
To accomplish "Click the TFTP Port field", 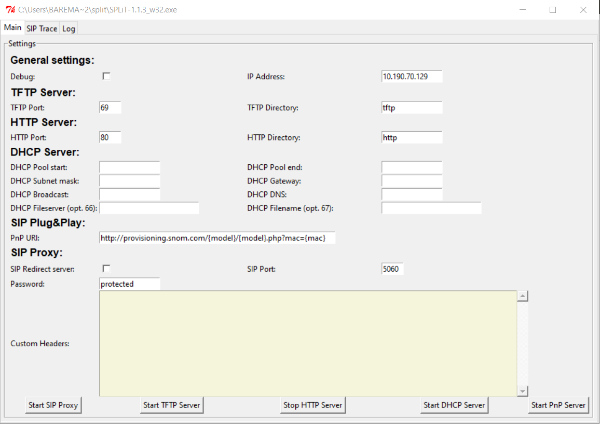I will (x=110, y=108).
